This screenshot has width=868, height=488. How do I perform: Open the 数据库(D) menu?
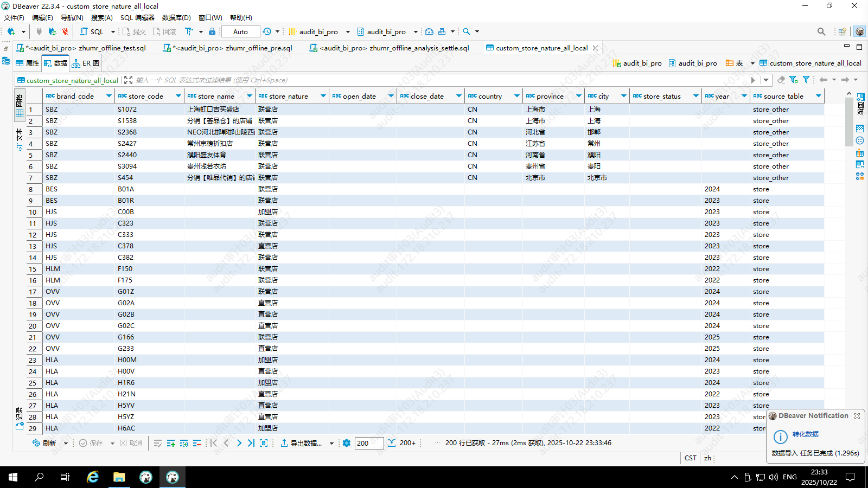(176, 17)
